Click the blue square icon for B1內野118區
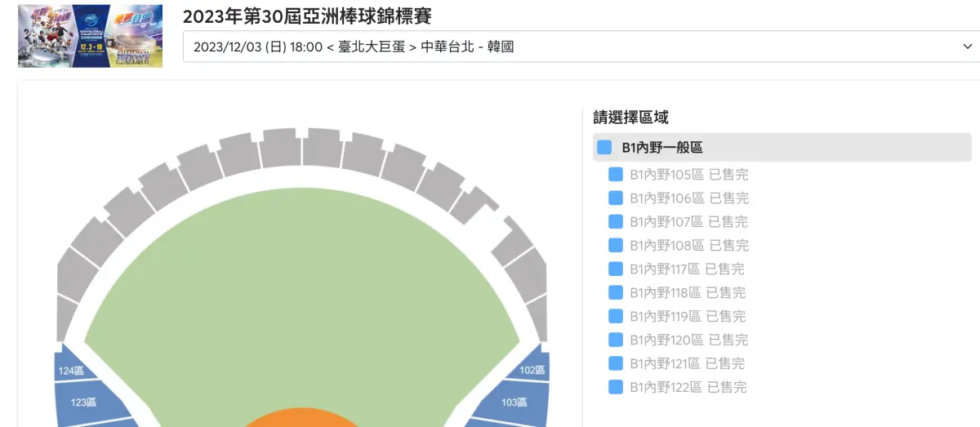This screenshot has width=980, height=427. pos(616,292)
